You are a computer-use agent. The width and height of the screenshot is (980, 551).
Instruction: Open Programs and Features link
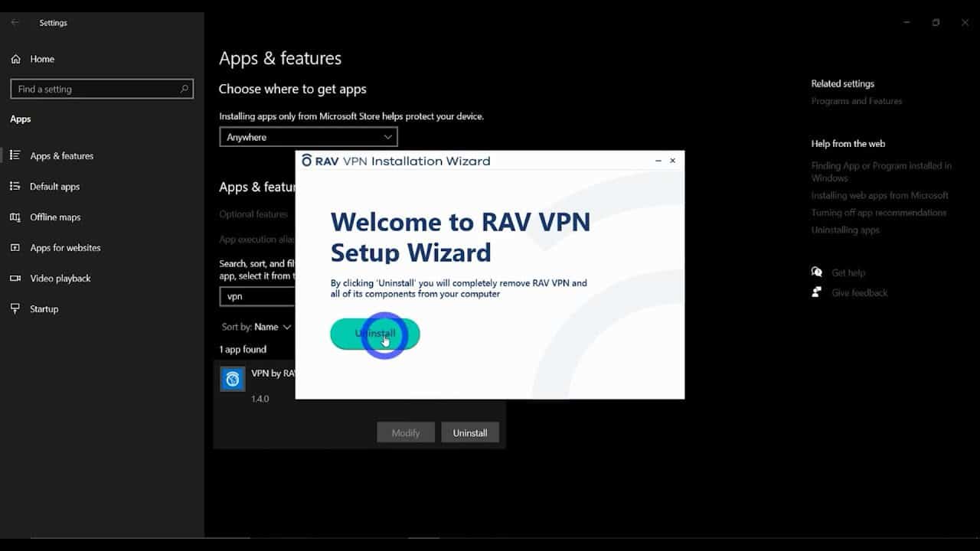857,101
